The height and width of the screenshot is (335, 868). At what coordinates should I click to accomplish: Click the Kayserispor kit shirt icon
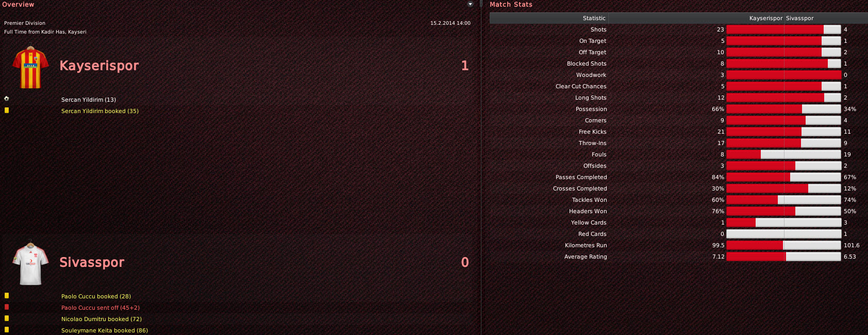(x=30, y=67)
